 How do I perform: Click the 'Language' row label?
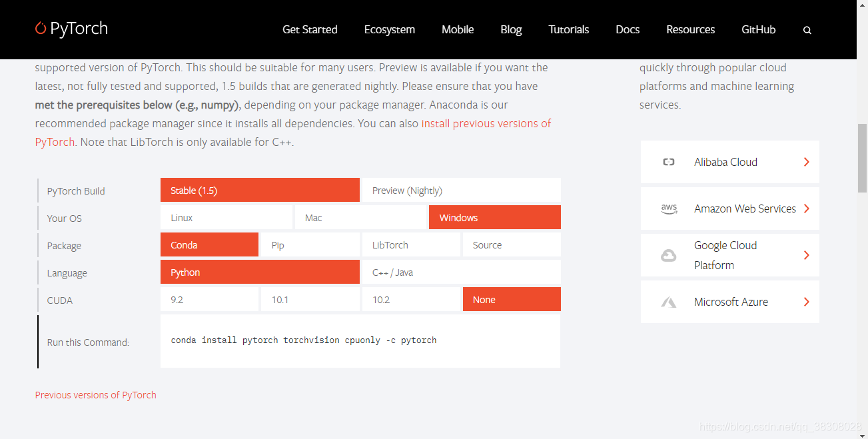[67, 273]
